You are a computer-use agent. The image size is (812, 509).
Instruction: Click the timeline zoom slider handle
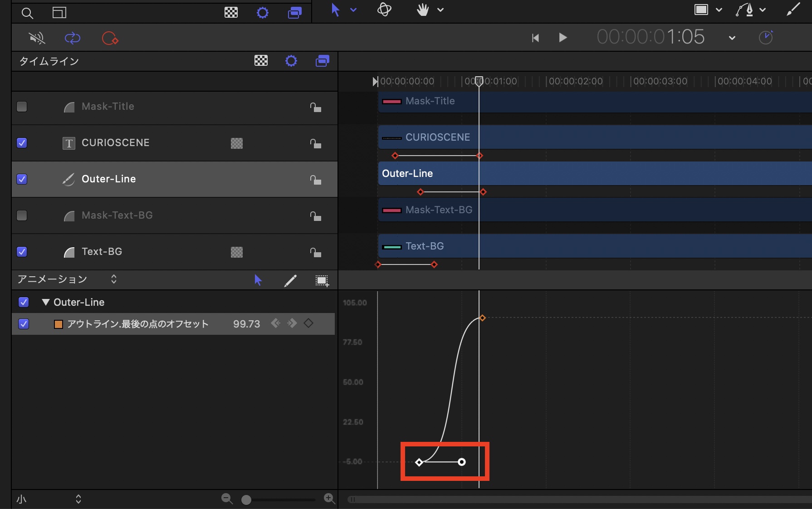(x=246, y=500)
